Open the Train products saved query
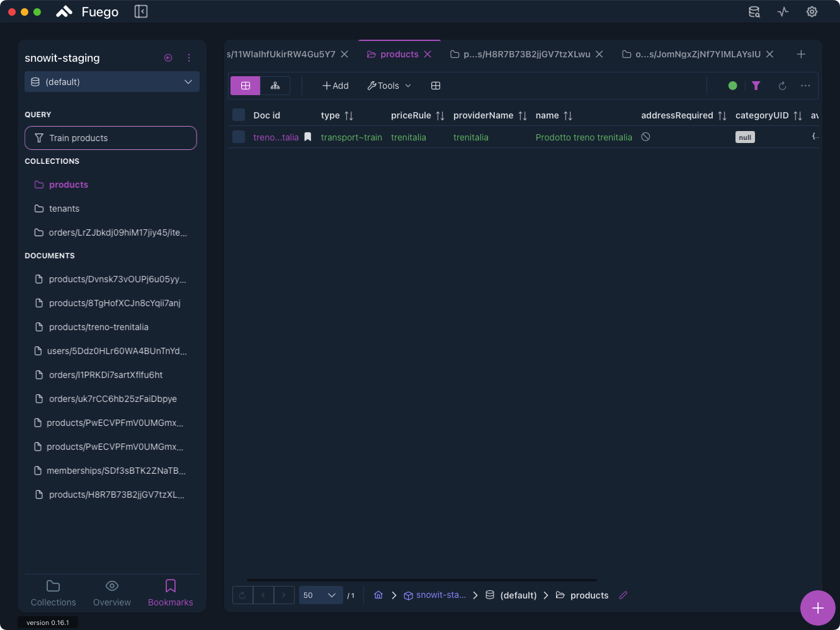Image resolution: width=840 pixels, height=630 pixels. (x=111, y=138)
